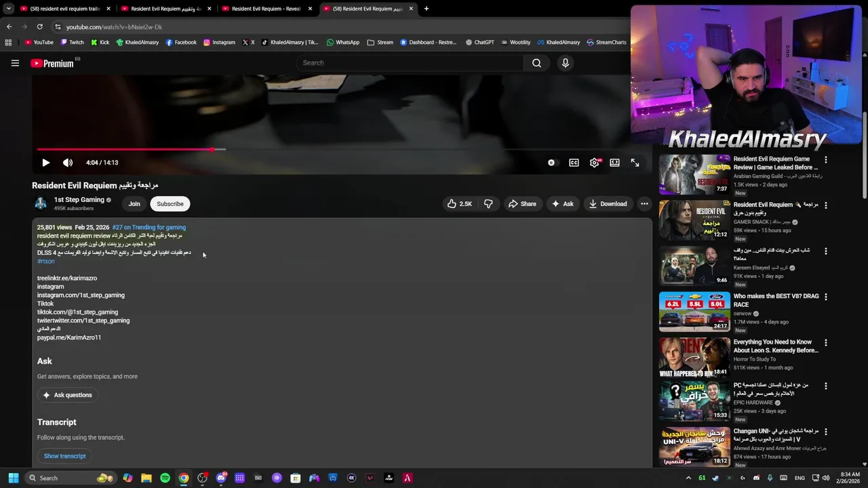868x488 pixels.
Task: Open the StreamCharts bookmark
Action: (606, 42)
